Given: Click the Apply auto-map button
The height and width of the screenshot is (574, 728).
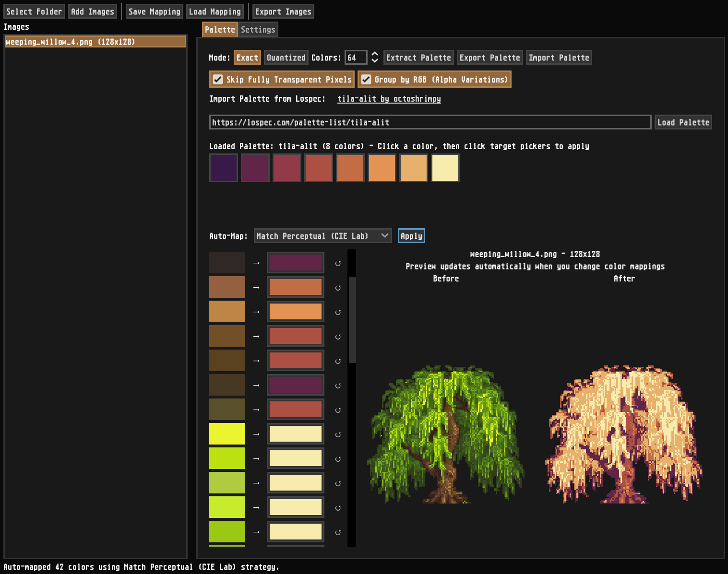Looking at the screenshot, I should pos(411,236).
